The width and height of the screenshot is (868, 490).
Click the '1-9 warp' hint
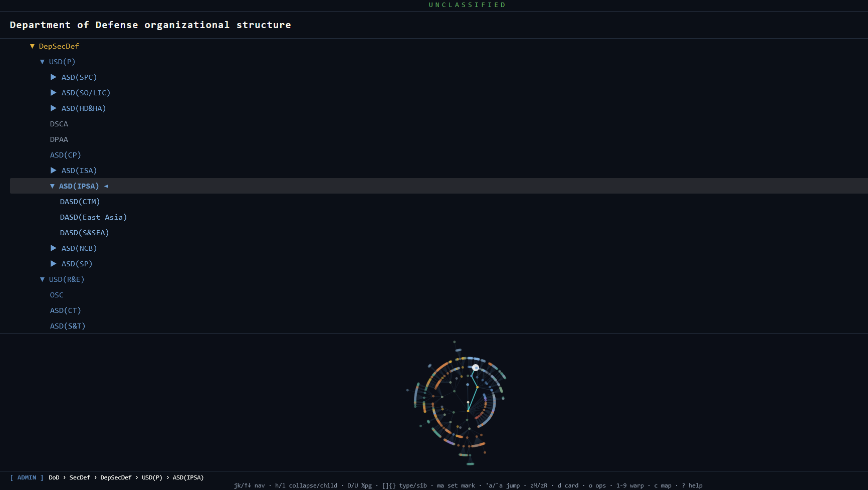pyautogui.click(x=630, y=485)
